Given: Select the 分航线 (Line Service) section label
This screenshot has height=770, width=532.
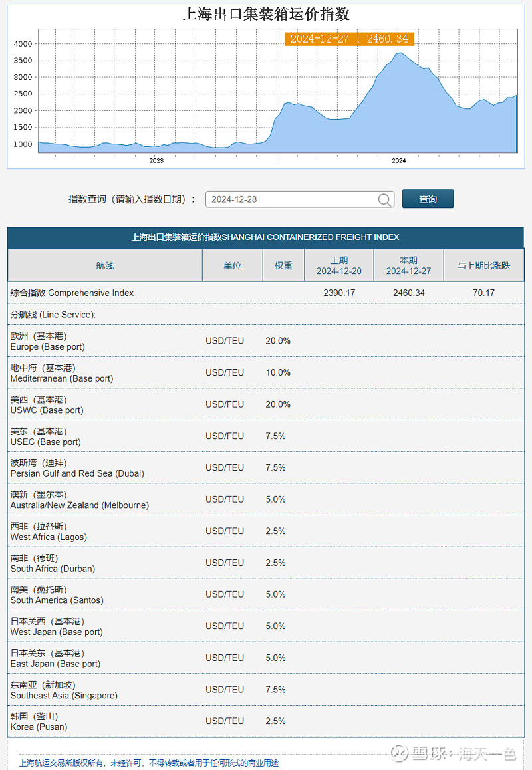Looking at the screenshot, I should point(51,315).
